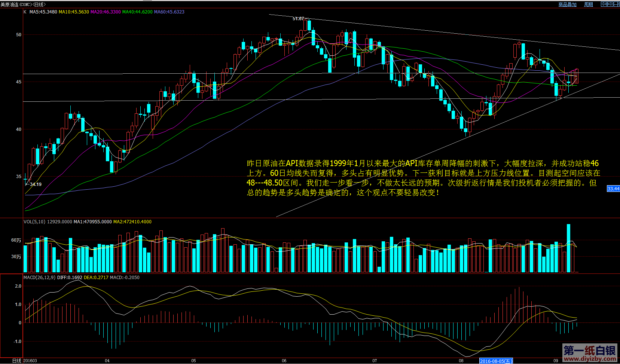Select the green MA40 indicator label
This screenshot has height=364, width=620.
[137, 12]
